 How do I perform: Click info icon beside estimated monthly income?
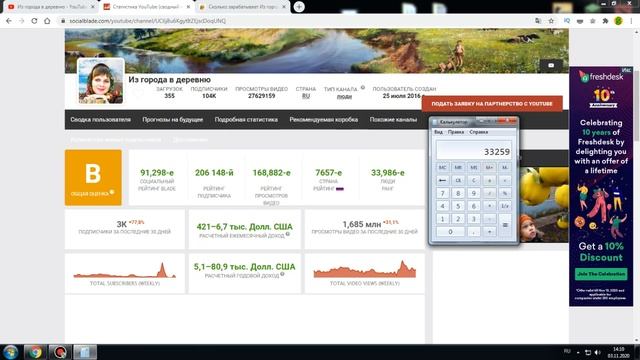288,234
